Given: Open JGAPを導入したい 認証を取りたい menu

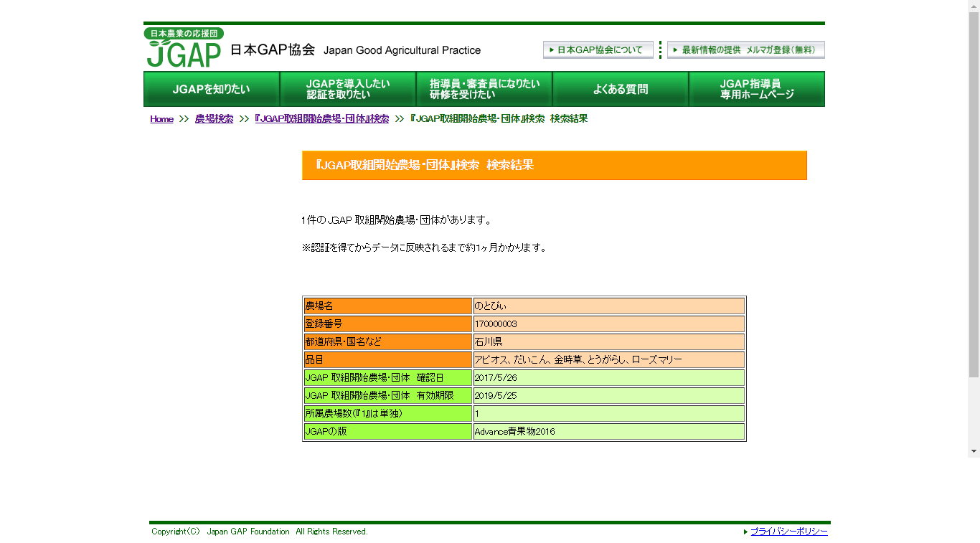Looking at the screenshot, I should (348, 90).
